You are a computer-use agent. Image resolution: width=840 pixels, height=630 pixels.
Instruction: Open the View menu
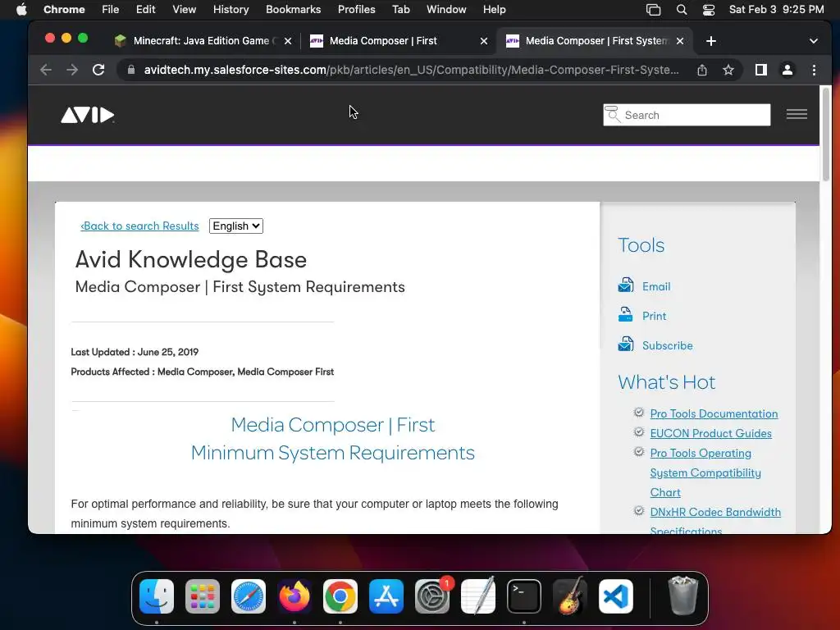click(x=185, y=10)
